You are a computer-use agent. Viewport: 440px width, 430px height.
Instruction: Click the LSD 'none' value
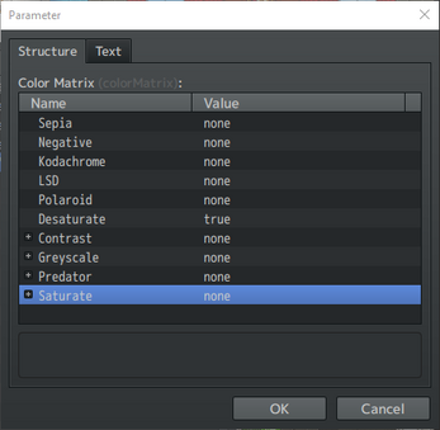(x=217, y=181)
